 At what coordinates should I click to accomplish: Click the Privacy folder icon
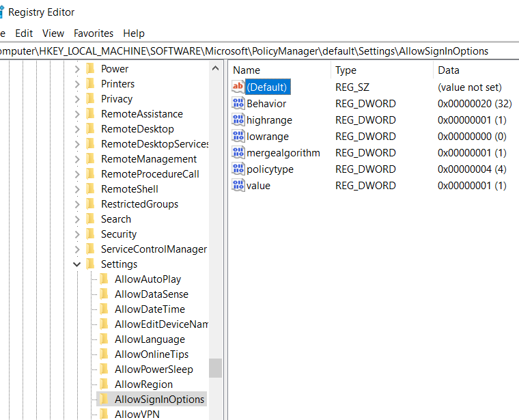click(90, 98)
